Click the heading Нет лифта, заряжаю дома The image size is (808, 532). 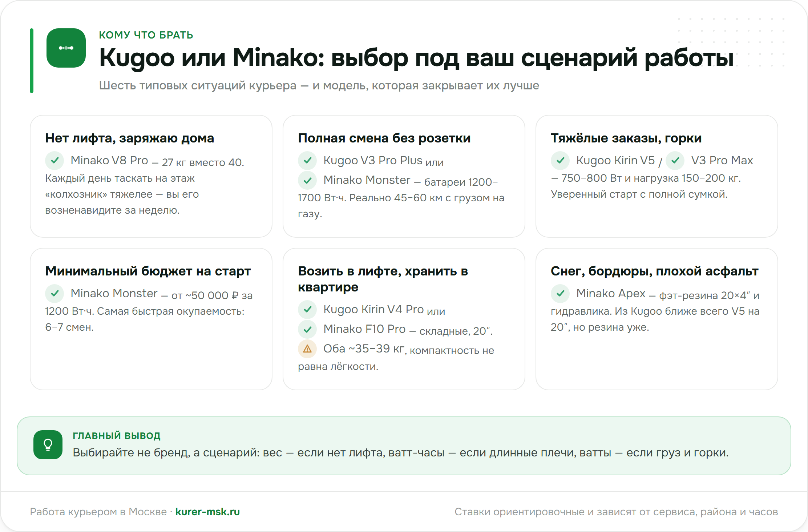pyautogui.click(x=130, y=138)
